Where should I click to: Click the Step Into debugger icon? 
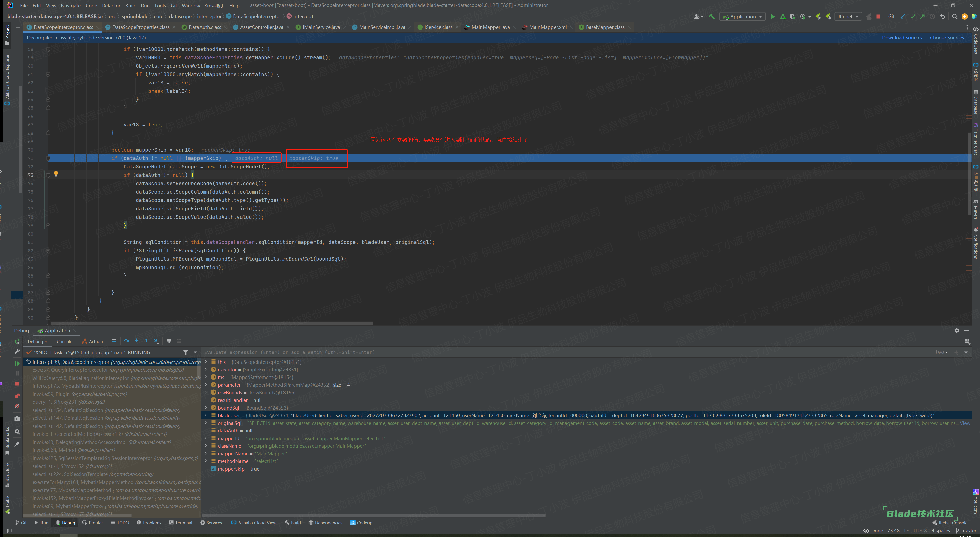click(x=136, y=341)
